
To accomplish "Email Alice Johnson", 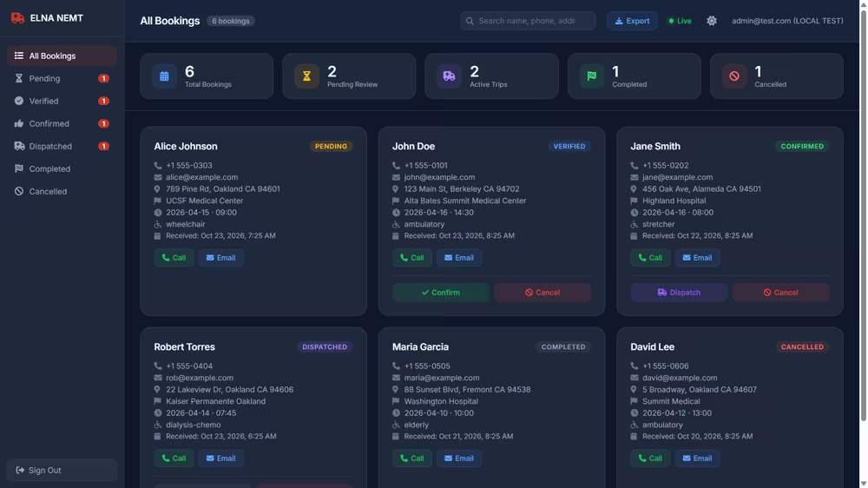I will (220, 258).
